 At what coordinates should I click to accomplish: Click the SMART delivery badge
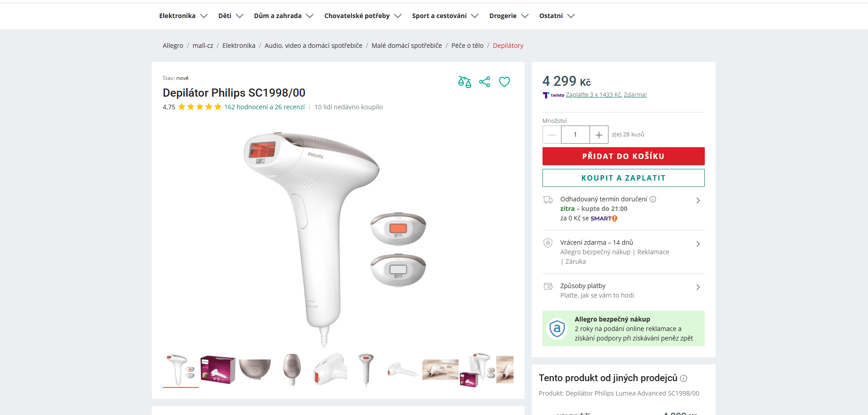(603, 218)
